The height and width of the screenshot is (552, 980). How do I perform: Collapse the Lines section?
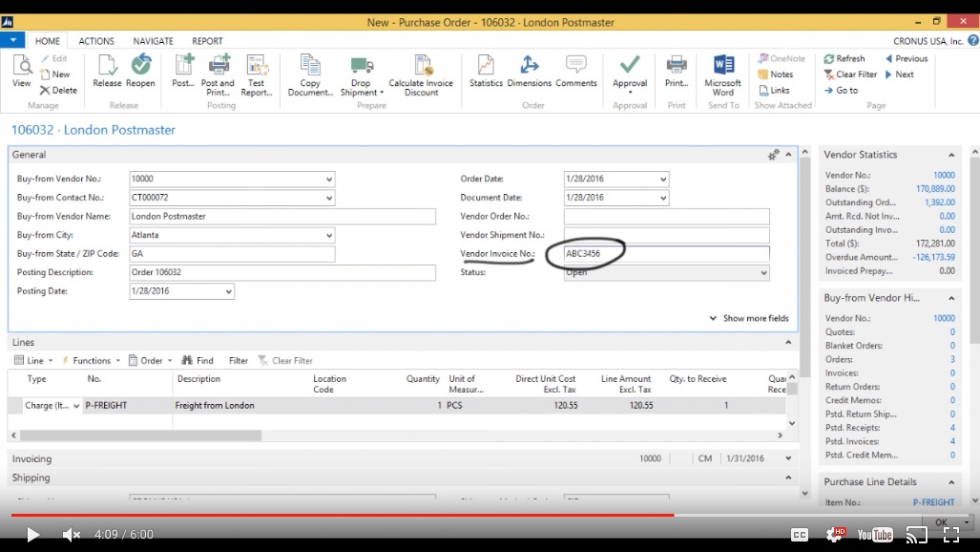(789, 342)
